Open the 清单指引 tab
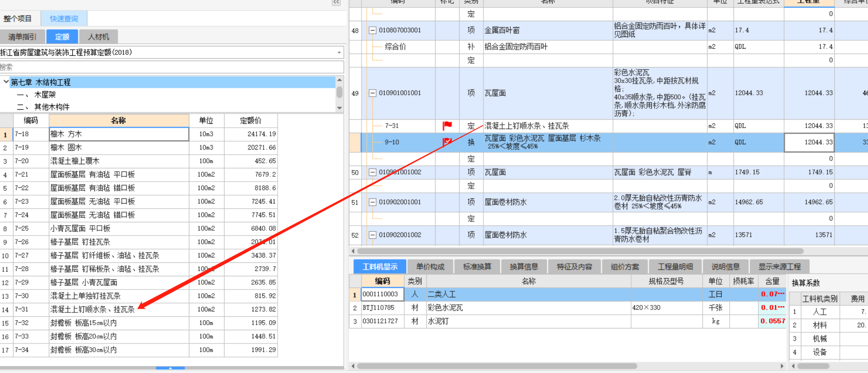Image resolution: width=868 pixels, height=373 pixels. (23, 37)
